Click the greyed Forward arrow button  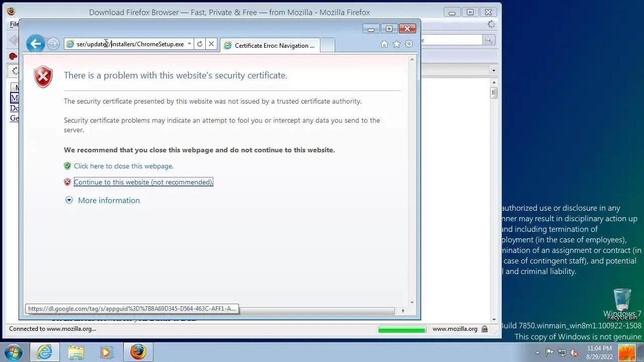click(53, 44)
